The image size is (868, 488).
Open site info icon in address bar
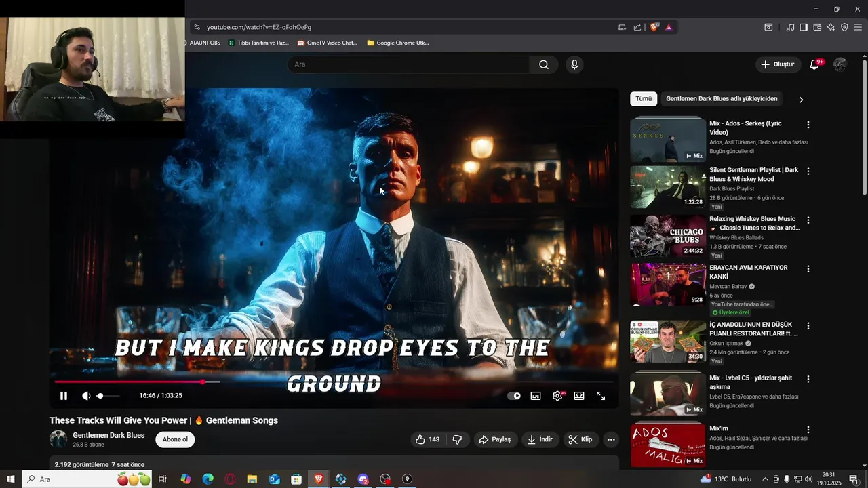point(197,27)
